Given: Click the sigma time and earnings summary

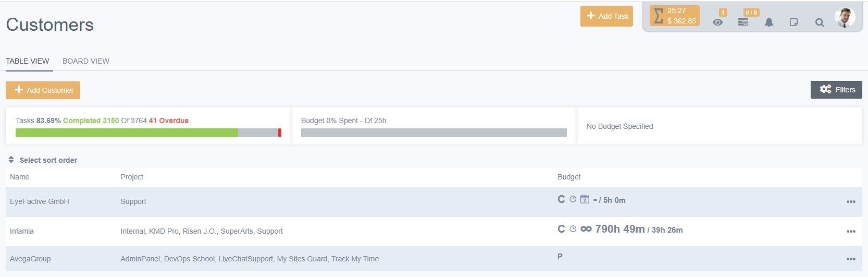Looking at the screenshot, I should pyautogui.click(x=675, y=16).
